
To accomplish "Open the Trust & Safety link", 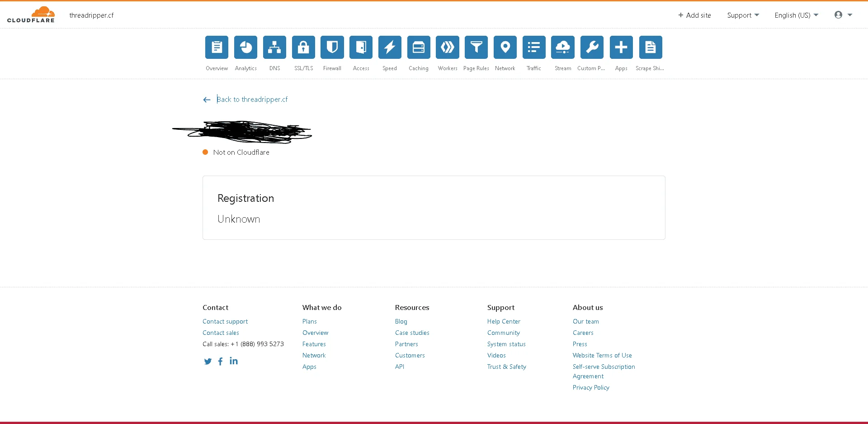I will pos(507,367).
